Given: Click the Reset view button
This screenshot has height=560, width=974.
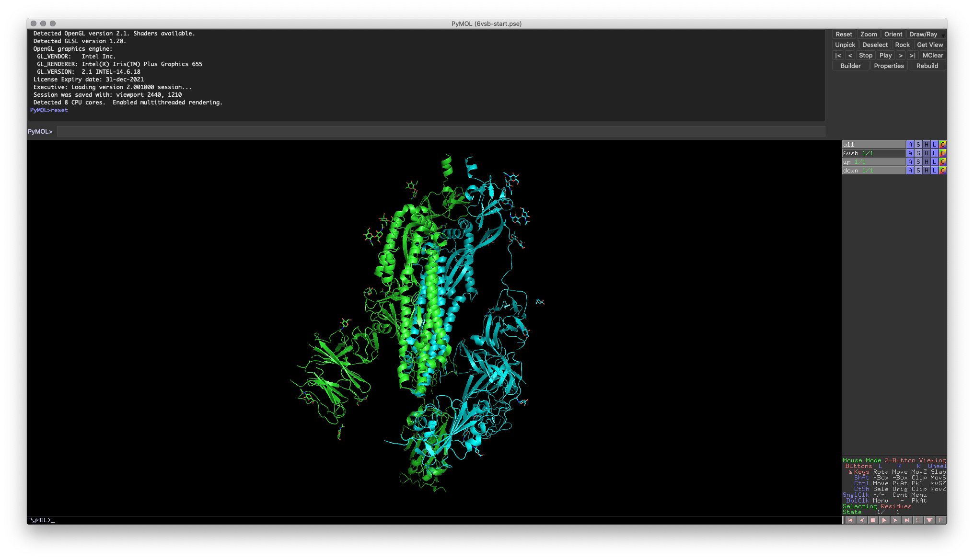Looking at the screenshot, I should [844, 34].
